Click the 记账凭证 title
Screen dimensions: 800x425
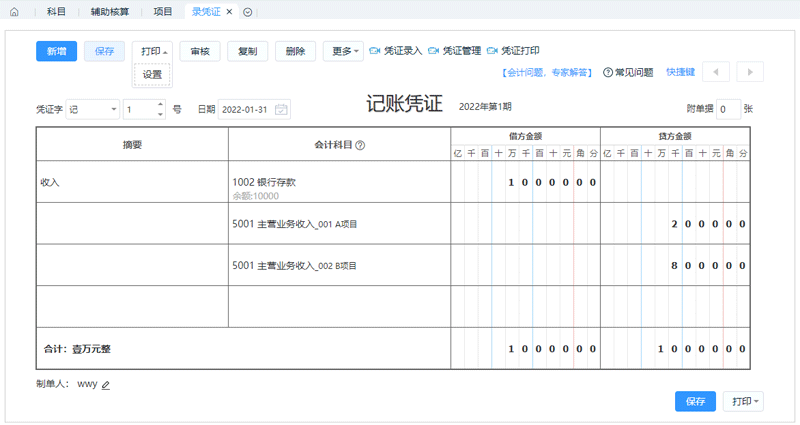[x=405, y=104]
